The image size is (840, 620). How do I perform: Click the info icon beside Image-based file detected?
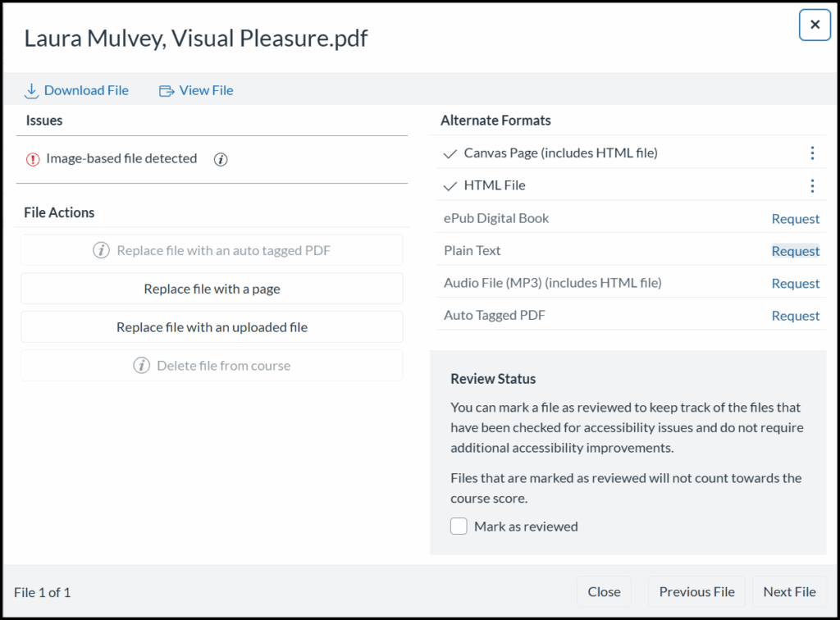pos(220,159)
